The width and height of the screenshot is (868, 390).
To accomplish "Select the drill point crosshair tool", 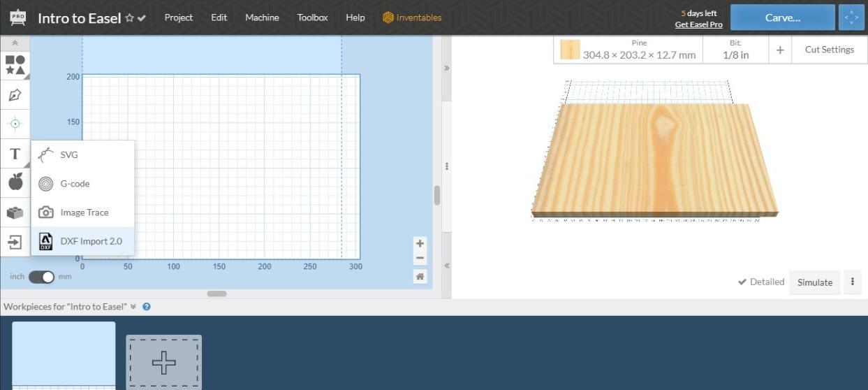I will (x=15, y=124).
